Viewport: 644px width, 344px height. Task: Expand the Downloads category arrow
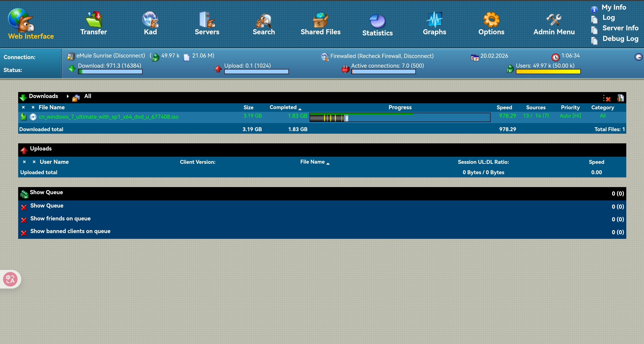67,96
